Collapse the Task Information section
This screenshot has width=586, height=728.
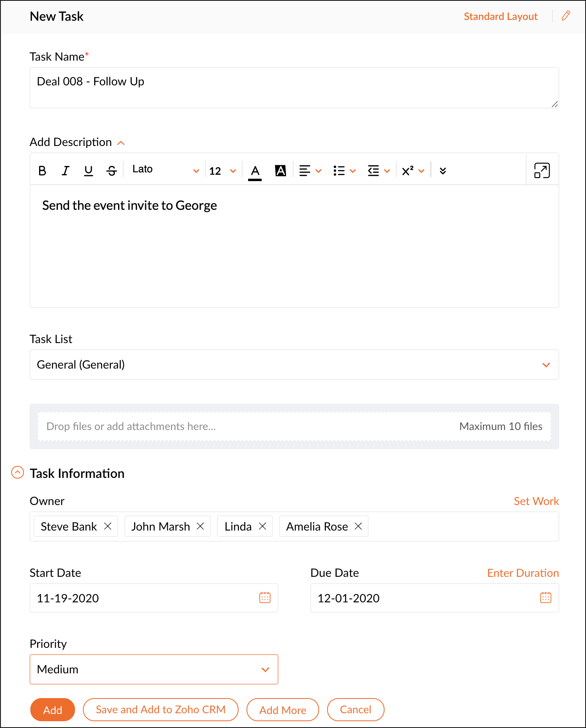[18, 473]
